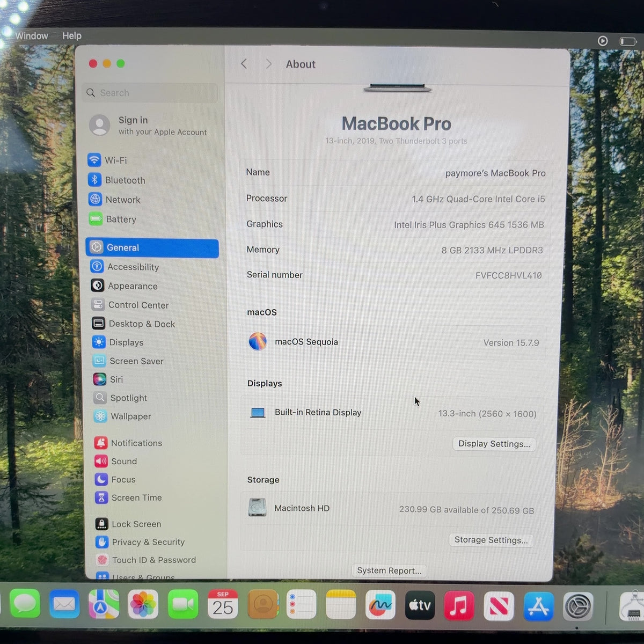Screen dimensions: 644x644
Task: Open the Window menu
Action: pyautogui.click(x=32, y=36)
